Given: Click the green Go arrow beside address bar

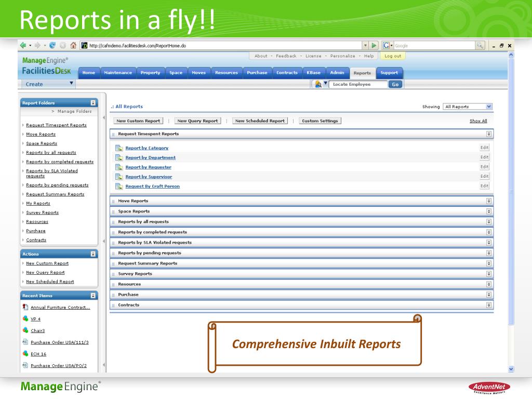Looking at the screenshot, I should pyautogui.click(x=374, y=45).
